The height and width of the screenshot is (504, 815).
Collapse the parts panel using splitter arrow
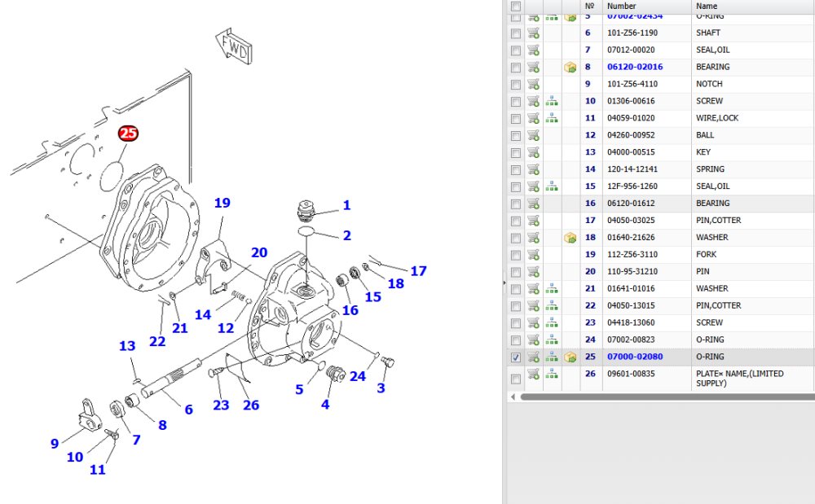coord(504,283)
